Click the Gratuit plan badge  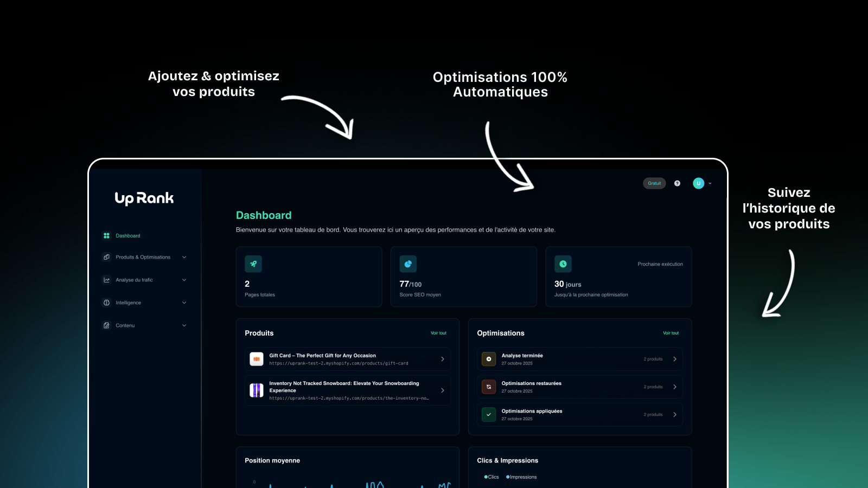654,183
